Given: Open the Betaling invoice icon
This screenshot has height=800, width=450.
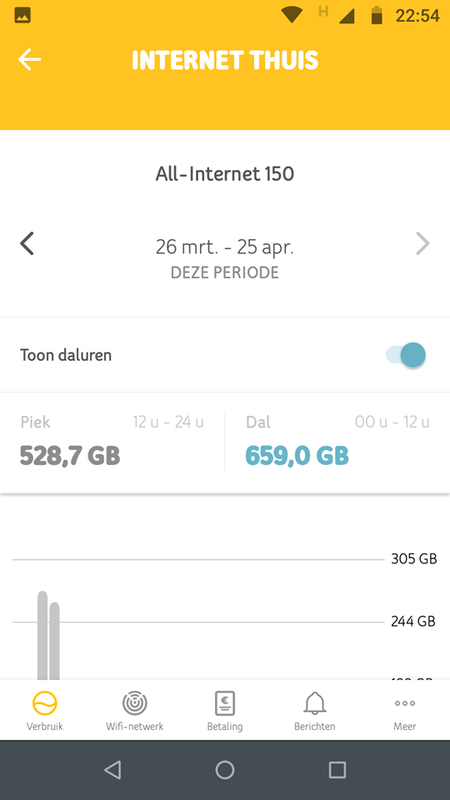Looking at the screenshot, I should point(224,704).
